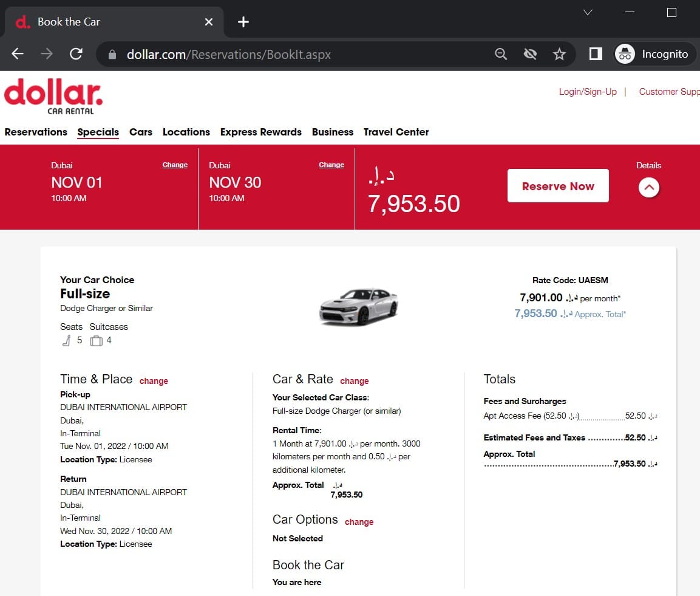Click the 7,901.00 per month rate
Screen dimensions: 700x596
coord(570,298)
